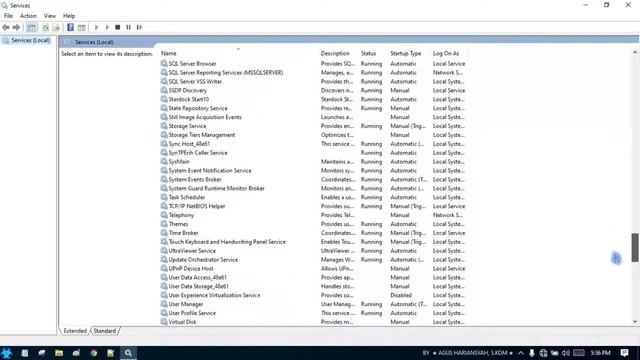Click the gear icon beside UltraViewer Service
The image size is (640, 360).
tap(164, 251)
